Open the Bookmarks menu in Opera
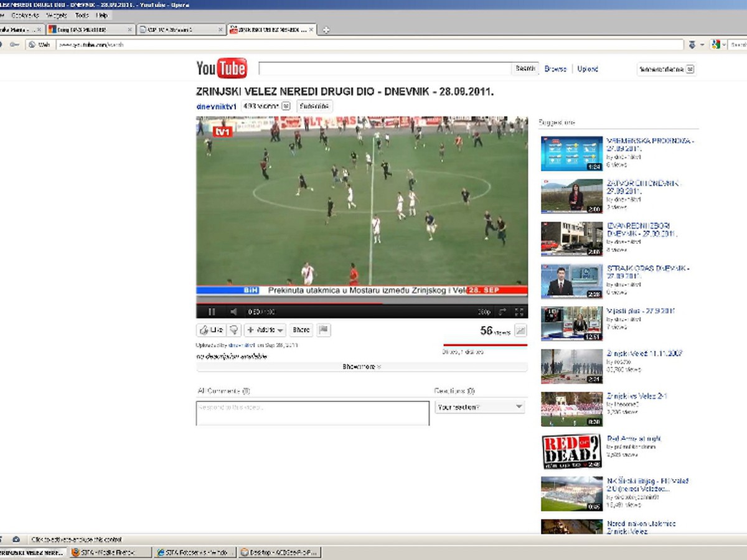Image resolution: width=747 pixels, height=560 pixels. click(26, 15)
